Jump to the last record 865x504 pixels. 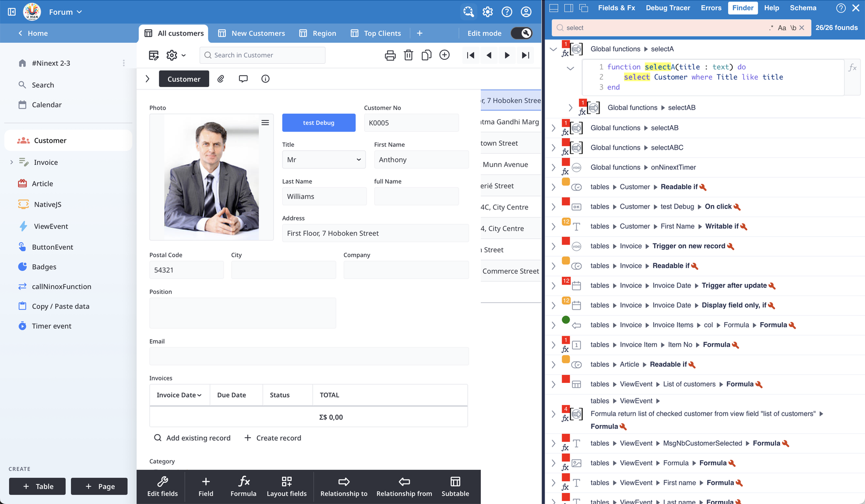pyautogui.click(x=526, y=55)
